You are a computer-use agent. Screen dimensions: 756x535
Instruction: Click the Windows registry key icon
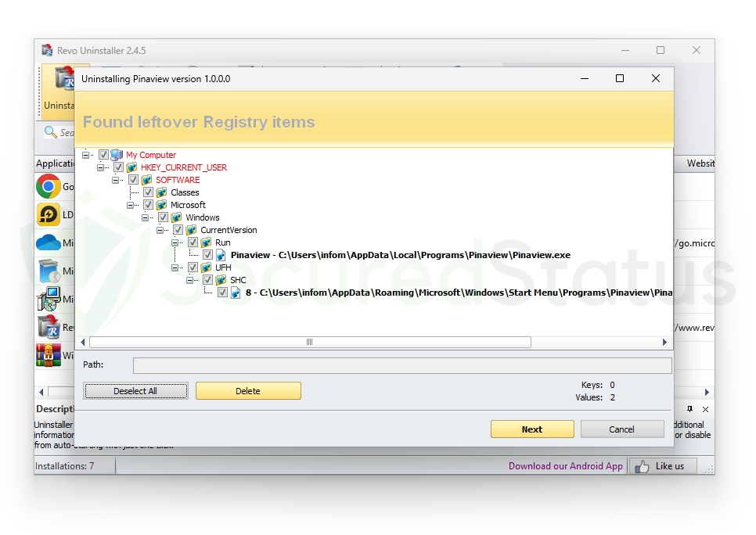coord(176,217)
